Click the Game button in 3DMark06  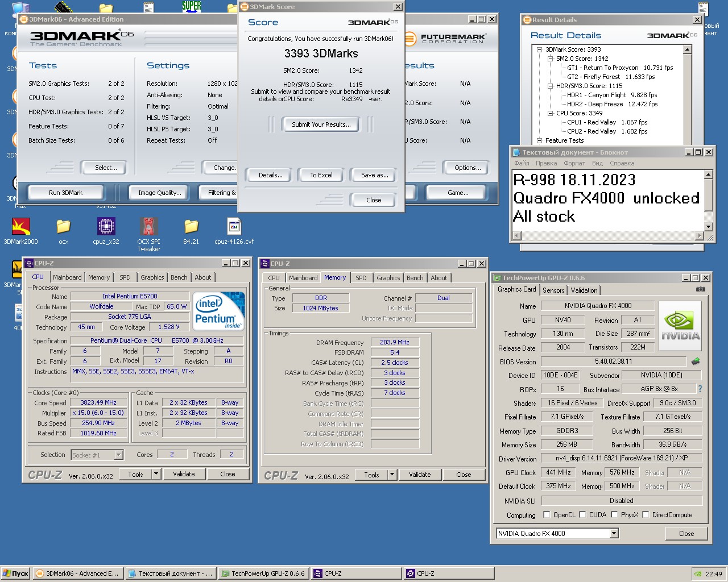coord(458,193)
